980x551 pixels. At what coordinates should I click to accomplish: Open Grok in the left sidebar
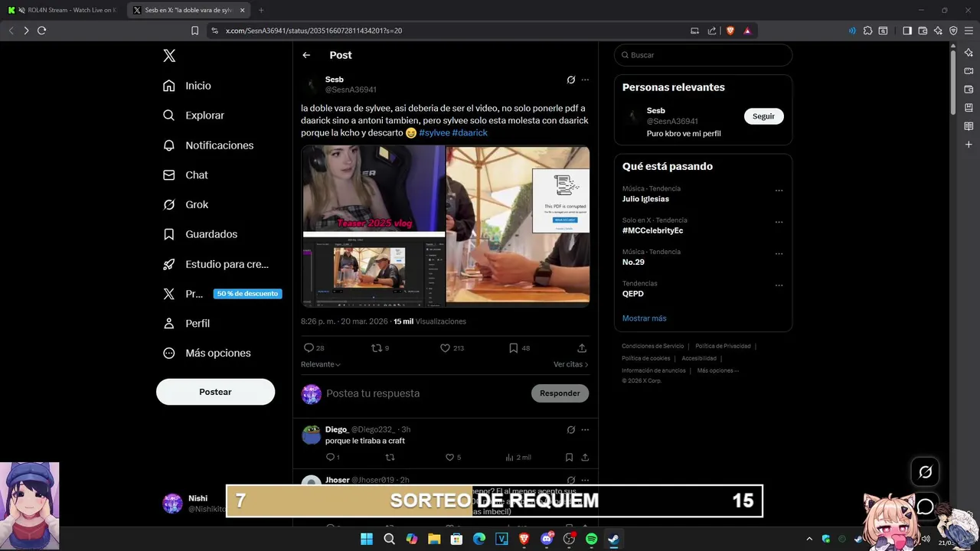click(x=185, y=204)
